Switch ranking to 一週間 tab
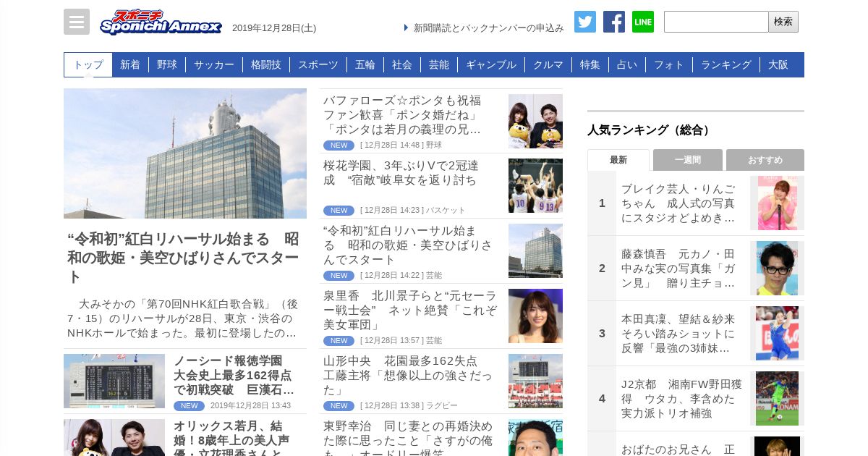This screenshot has height=456, width=868. [x=688, y=160]
